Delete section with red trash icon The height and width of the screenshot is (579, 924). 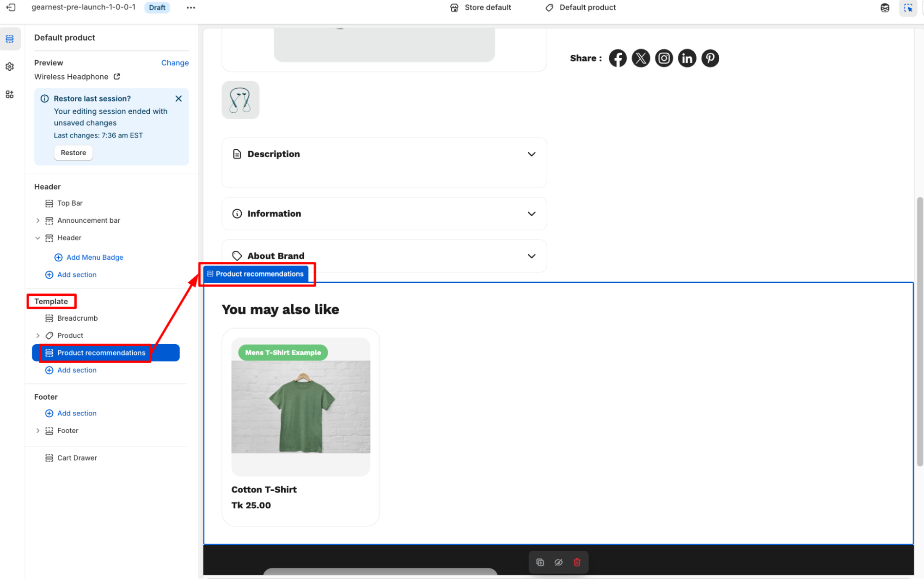[577, 562]
